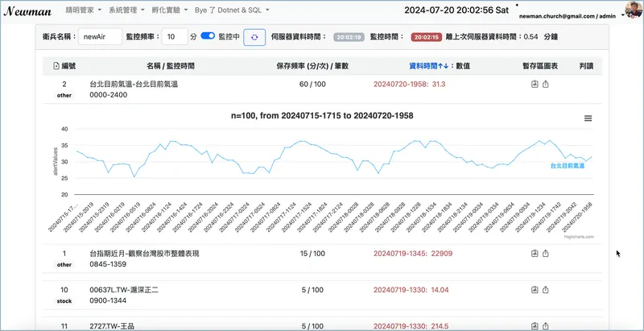Expand the Bye 了 Dotnet & SQL menu
The image size is (644, 331).
pyautogui.click(x=232, y=10)
